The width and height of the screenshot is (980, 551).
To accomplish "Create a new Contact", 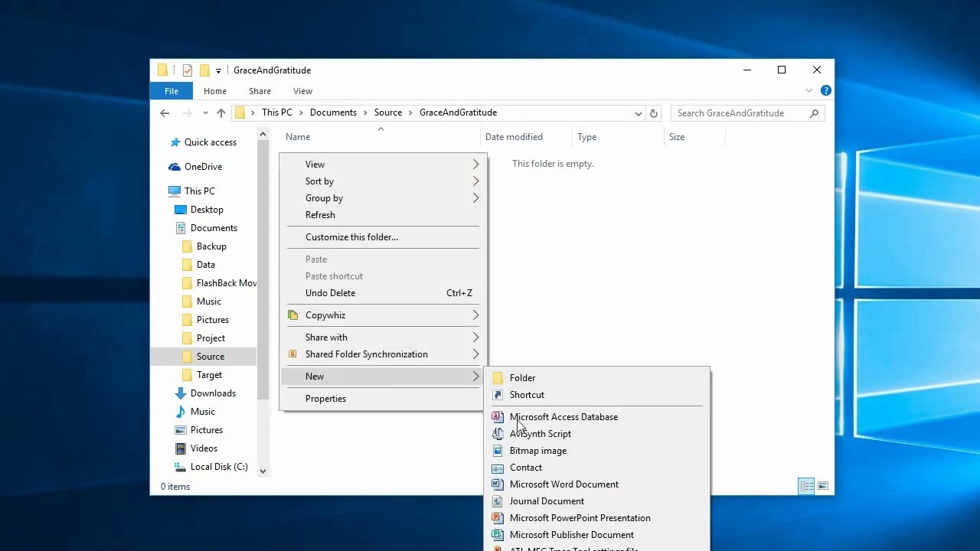I will tap(597, 468).
